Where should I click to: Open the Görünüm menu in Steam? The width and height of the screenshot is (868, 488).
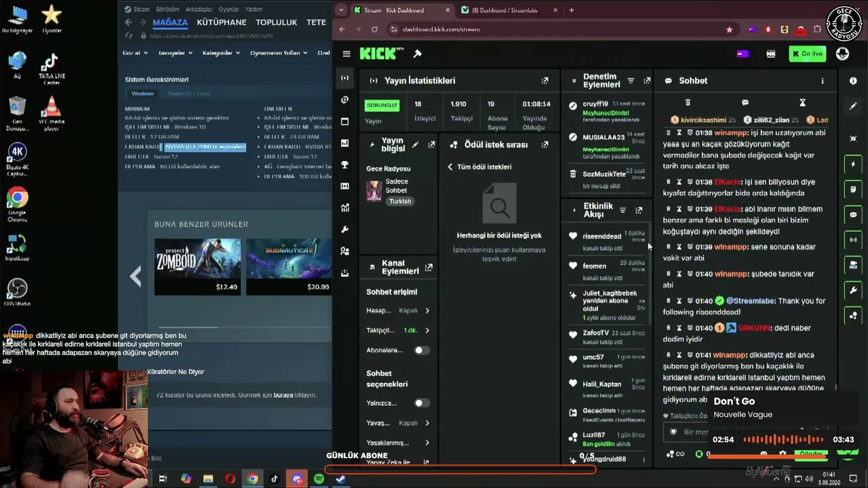click(x=168, y=9)
